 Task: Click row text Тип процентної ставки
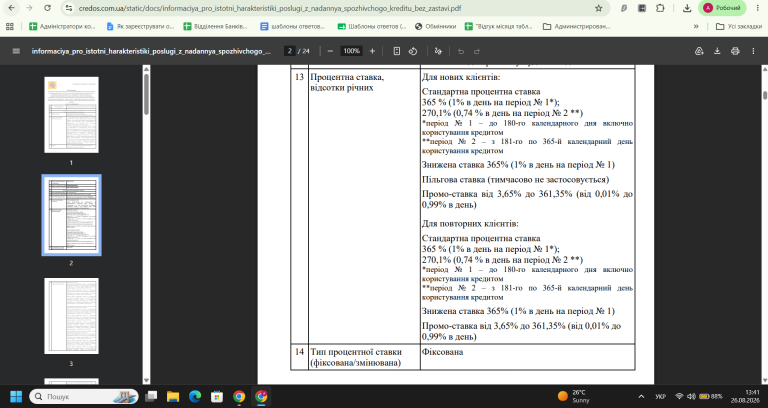pyautogui.click(x=356, y=352)
